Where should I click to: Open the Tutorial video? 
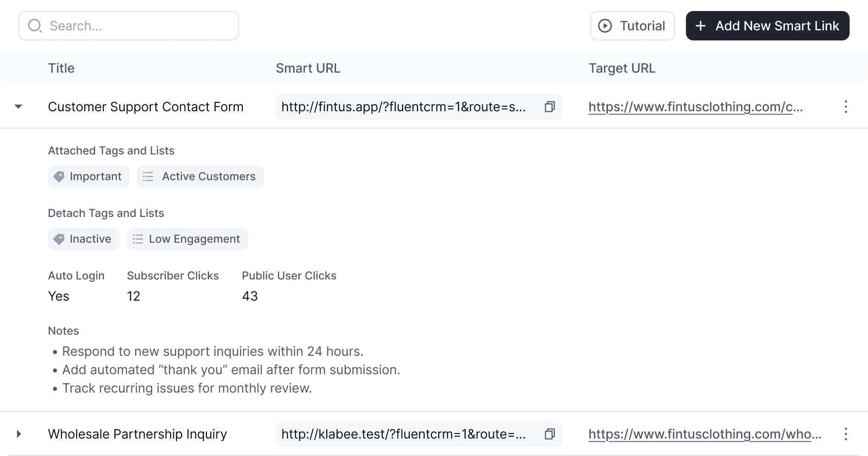[632, 26]
